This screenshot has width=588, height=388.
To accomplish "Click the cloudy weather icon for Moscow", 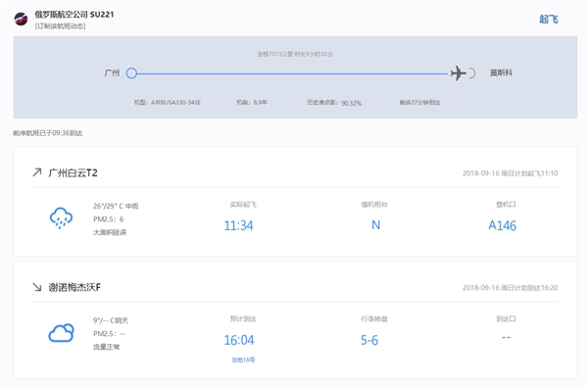I will 61,332.
